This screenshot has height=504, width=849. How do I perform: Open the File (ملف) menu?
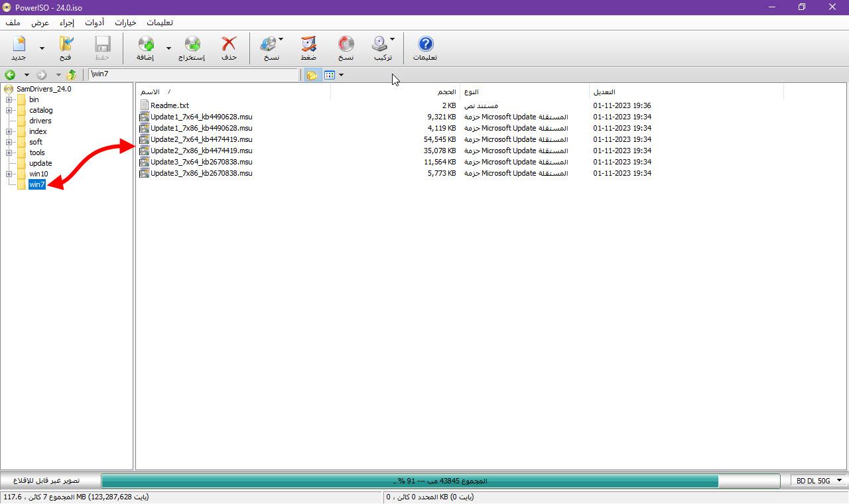pyautogui.click(x=13, y=23)
